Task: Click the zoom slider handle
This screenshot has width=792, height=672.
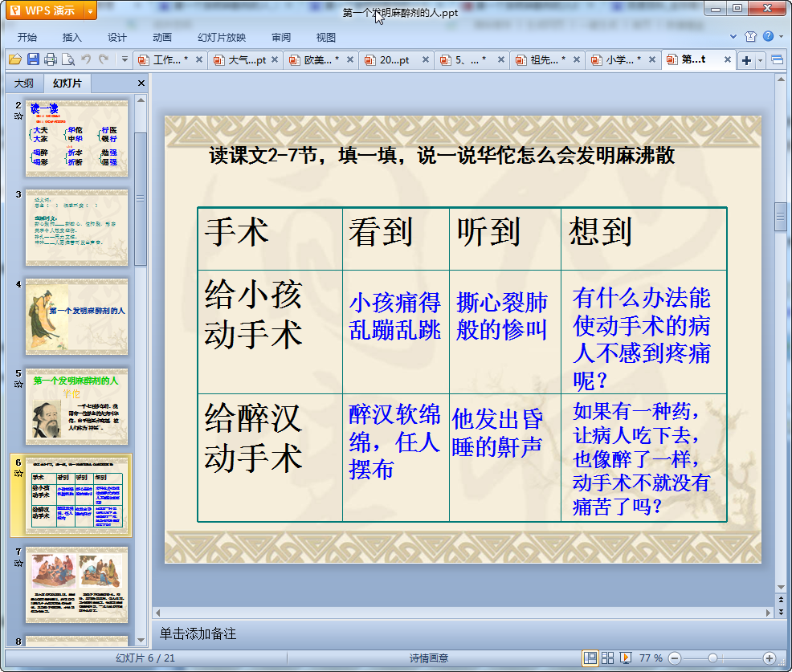Action: coord(712,658)
